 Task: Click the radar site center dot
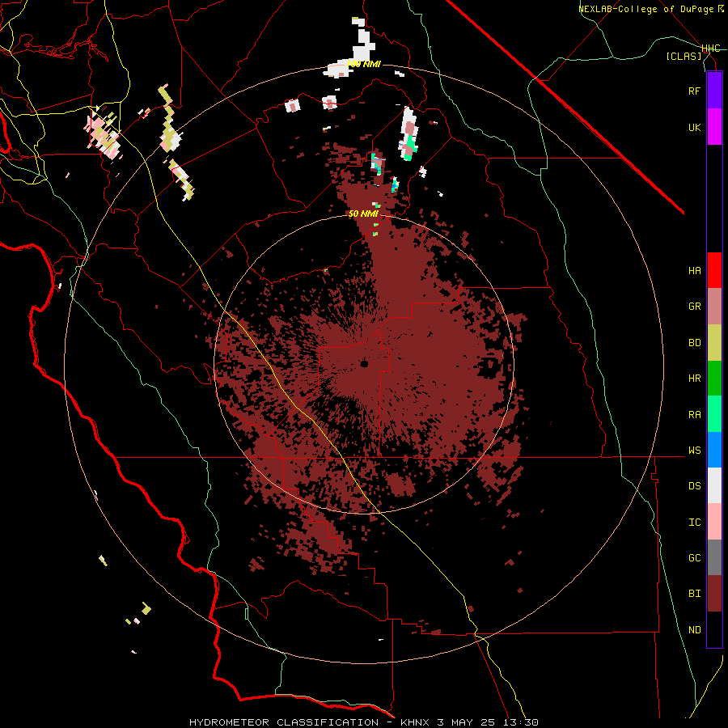pyautogui.click(x=364, y=363)
